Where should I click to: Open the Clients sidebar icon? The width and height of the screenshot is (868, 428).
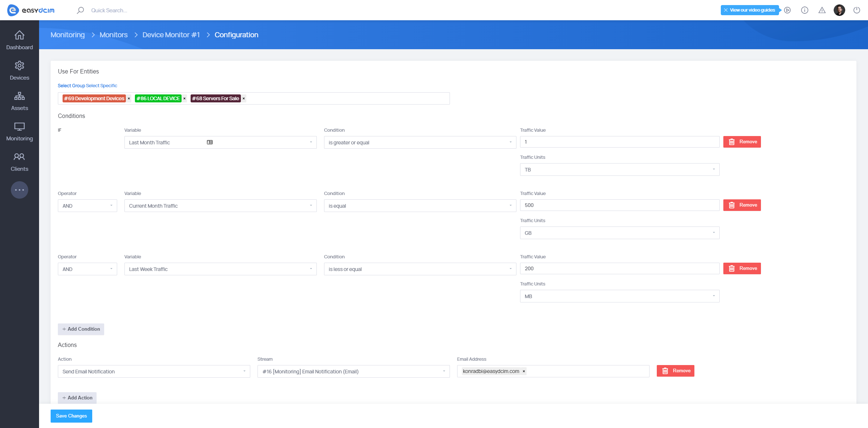(20, 157)
